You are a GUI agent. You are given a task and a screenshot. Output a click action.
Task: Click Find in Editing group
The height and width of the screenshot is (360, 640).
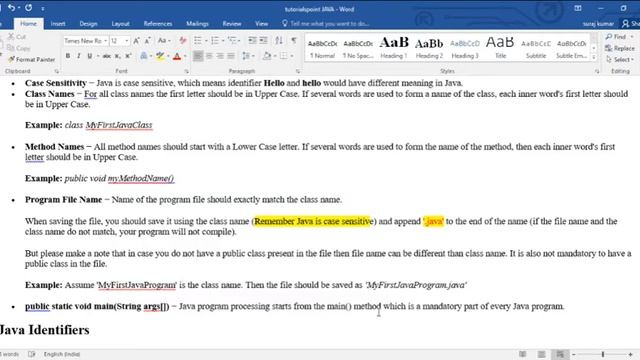[x=620, y=37]
